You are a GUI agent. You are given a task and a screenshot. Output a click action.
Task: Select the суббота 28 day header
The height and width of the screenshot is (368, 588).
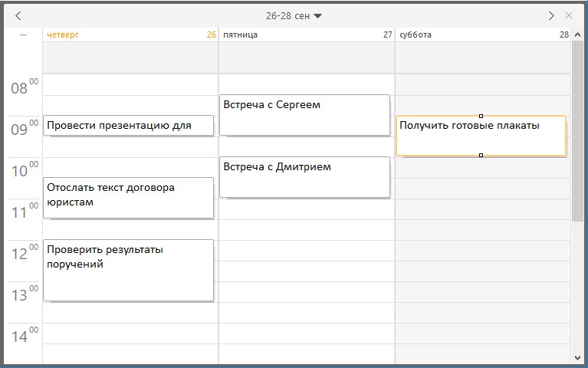click(x=483, y=35)
